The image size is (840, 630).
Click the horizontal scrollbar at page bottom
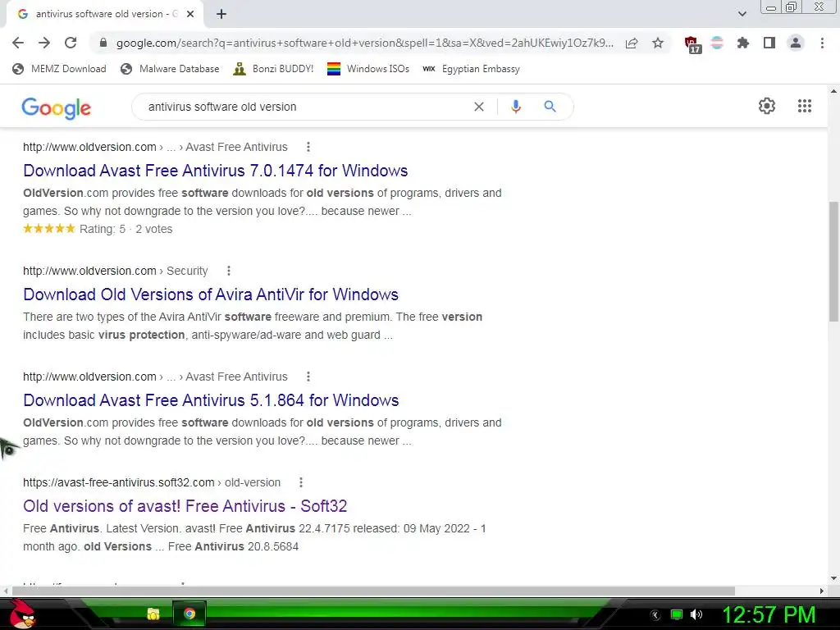click(x=373, y=591)
